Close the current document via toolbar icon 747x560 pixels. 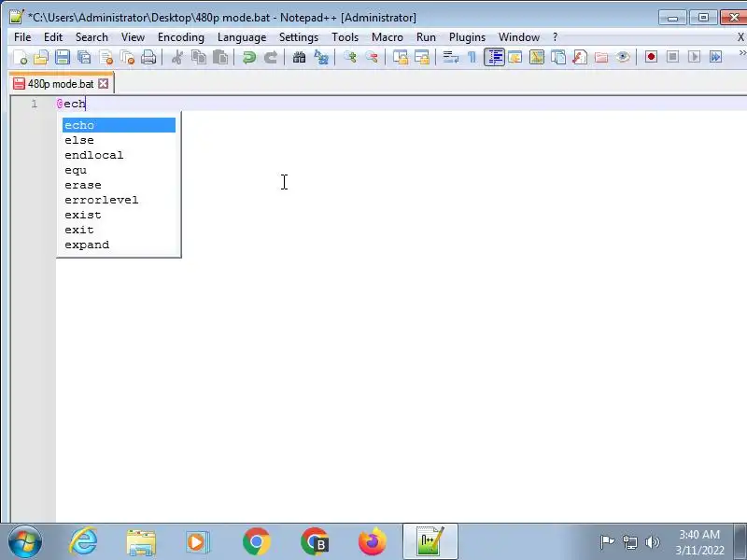106,58
